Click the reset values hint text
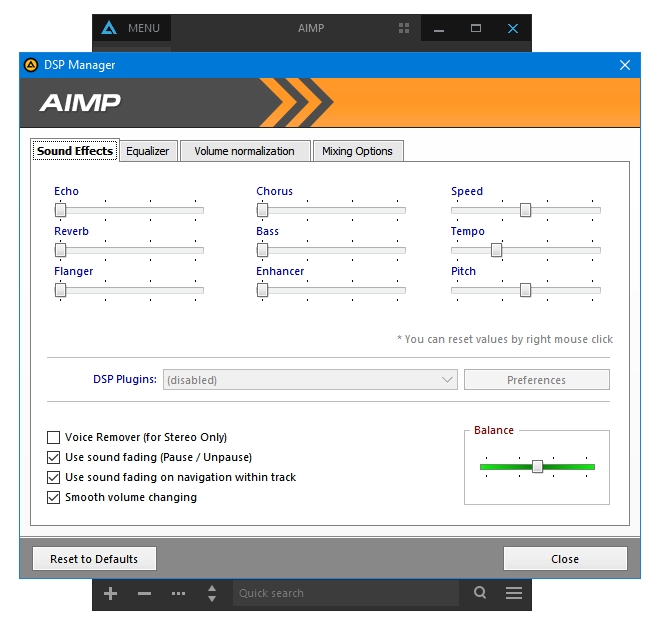659x621 pixels. tap(505, 339)
